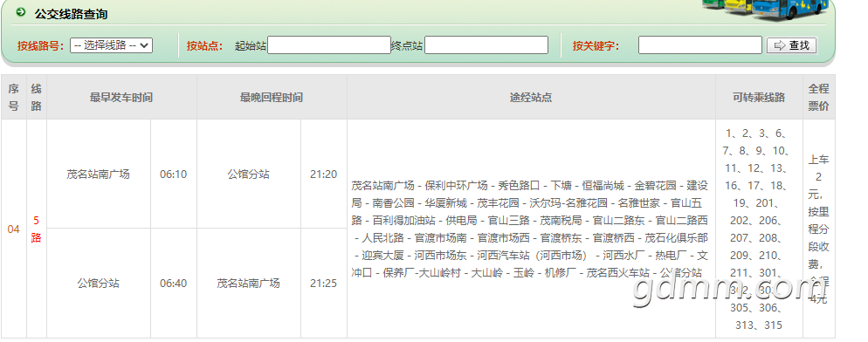The image size is (868, 342).
Task: Click the 途经站点 stop list text
Action: [530, 229]
